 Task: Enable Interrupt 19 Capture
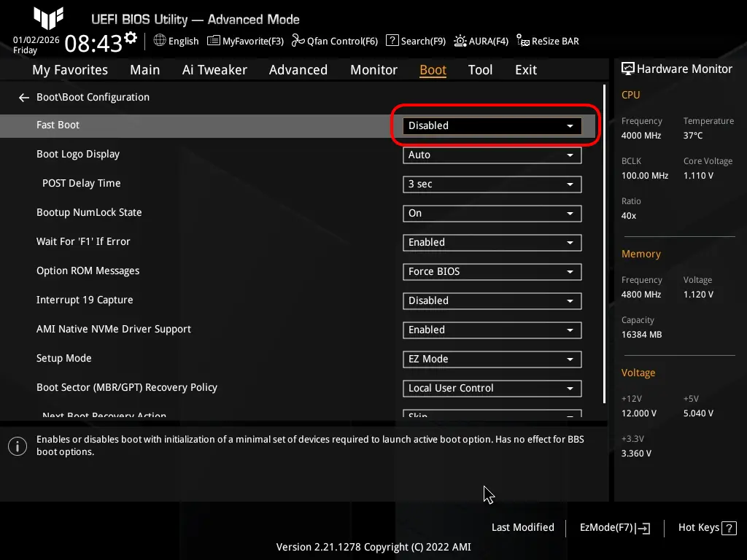click(x=492, y=300)
